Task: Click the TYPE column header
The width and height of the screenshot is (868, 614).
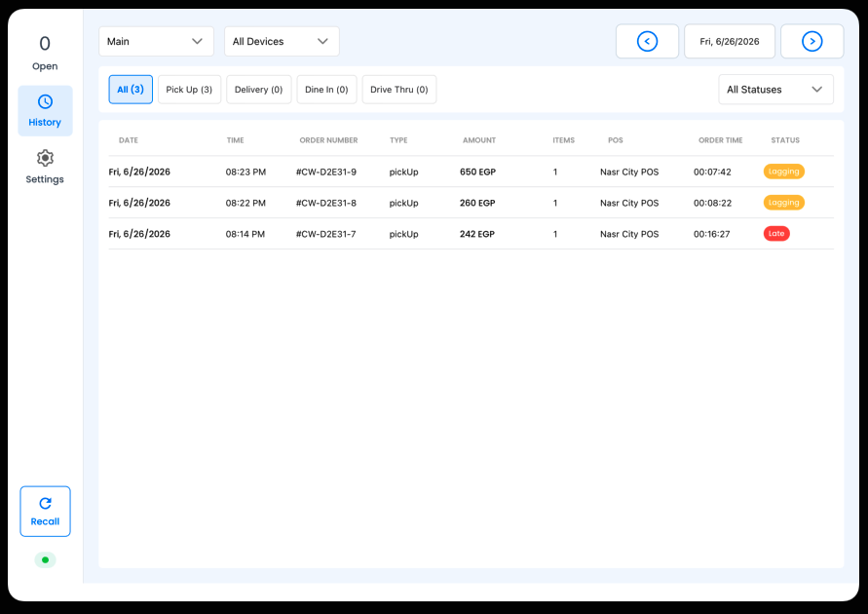Action: pyautogui.click(x=398, y=140)
